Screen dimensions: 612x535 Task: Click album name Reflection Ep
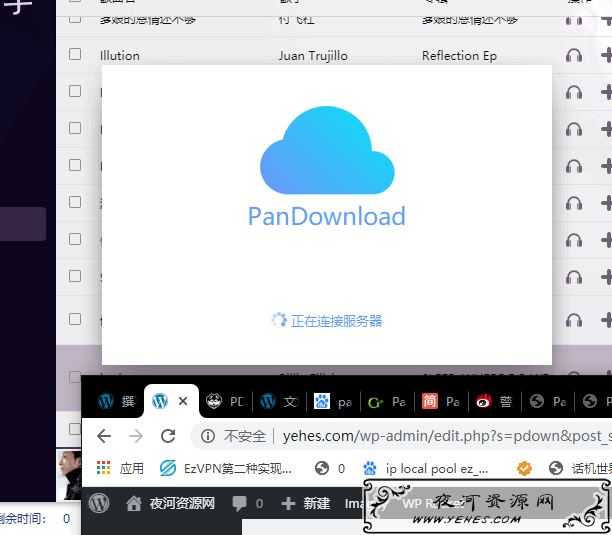coord(459,56)
